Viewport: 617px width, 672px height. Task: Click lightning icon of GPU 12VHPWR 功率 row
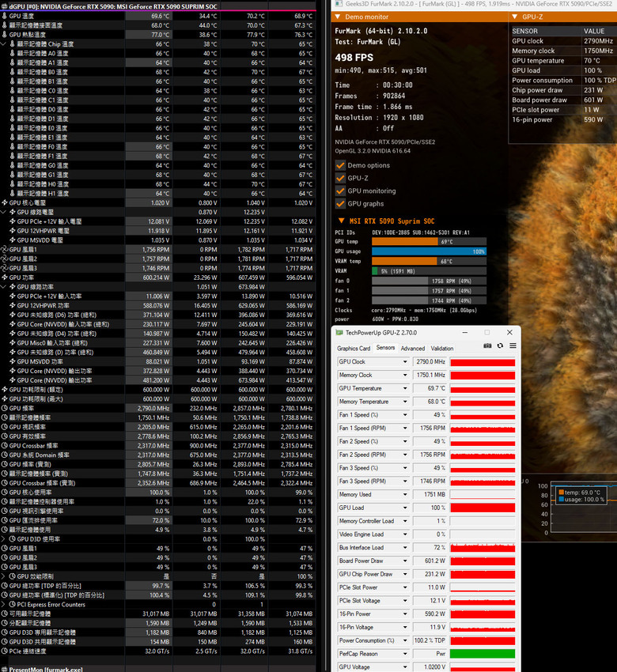point(13,306)
